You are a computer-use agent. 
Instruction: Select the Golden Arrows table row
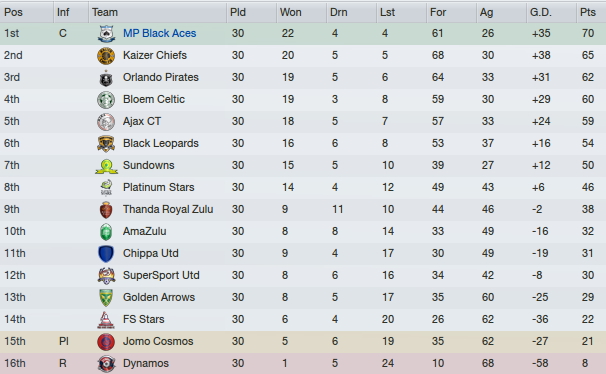(303, 298)
